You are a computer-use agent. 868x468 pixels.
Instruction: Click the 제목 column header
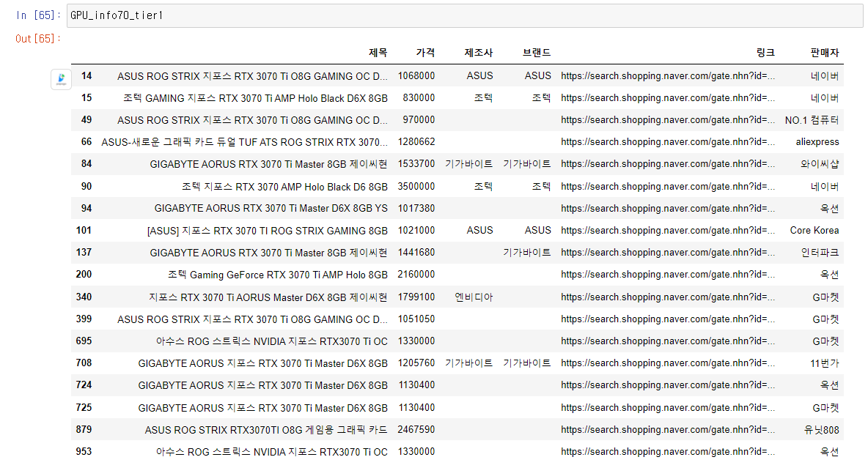[378, 53]
